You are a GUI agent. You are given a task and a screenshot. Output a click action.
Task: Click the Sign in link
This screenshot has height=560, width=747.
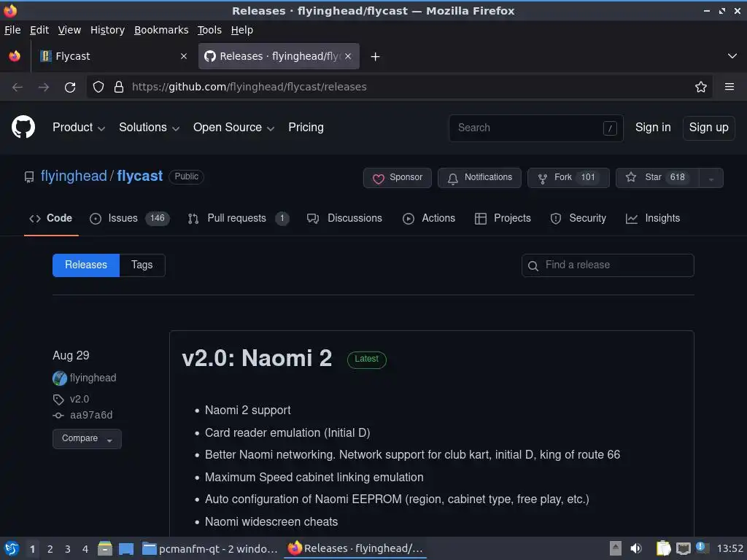click(x=653, y=128)
